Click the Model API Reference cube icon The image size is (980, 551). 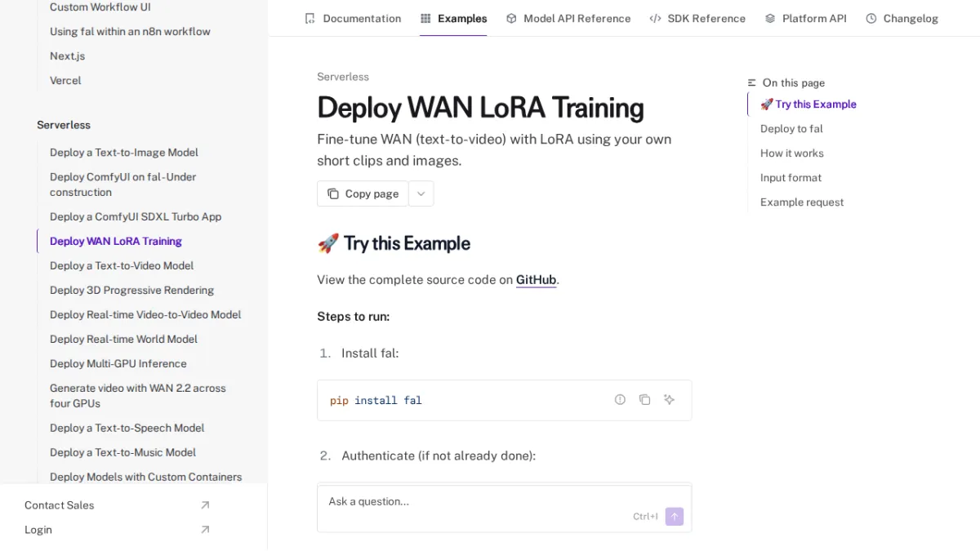click(511, 18)
